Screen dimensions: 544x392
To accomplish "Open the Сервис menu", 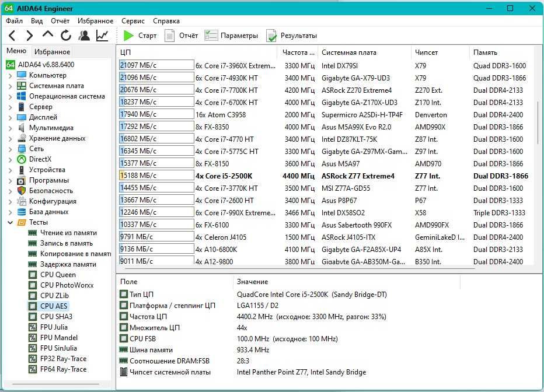I will click(133, 21).
